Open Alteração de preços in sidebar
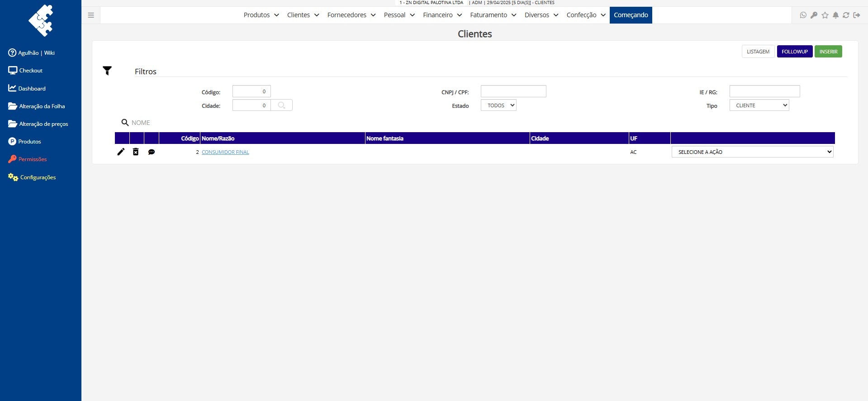Screen dimensions: 868x401 pos(38,124)
